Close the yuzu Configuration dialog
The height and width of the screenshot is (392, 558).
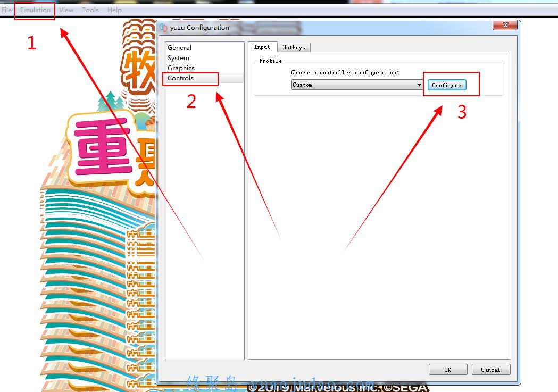[505, 25]
